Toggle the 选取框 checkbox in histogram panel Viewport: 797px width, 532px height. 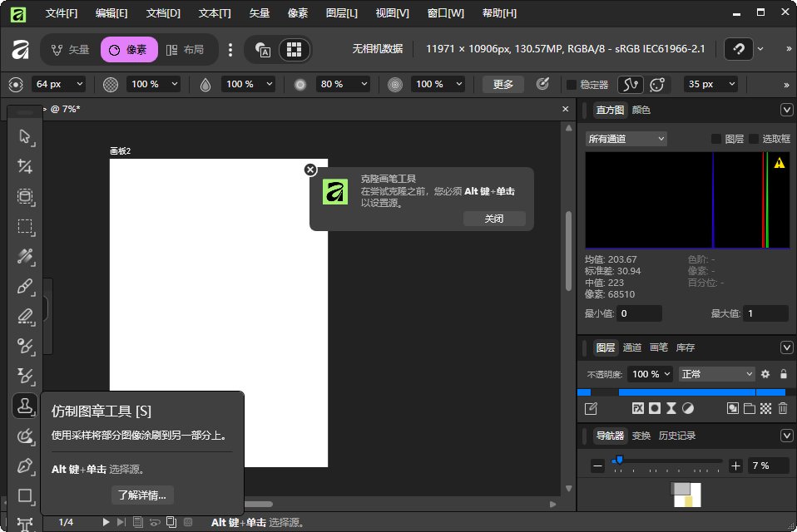pos(754,139)
